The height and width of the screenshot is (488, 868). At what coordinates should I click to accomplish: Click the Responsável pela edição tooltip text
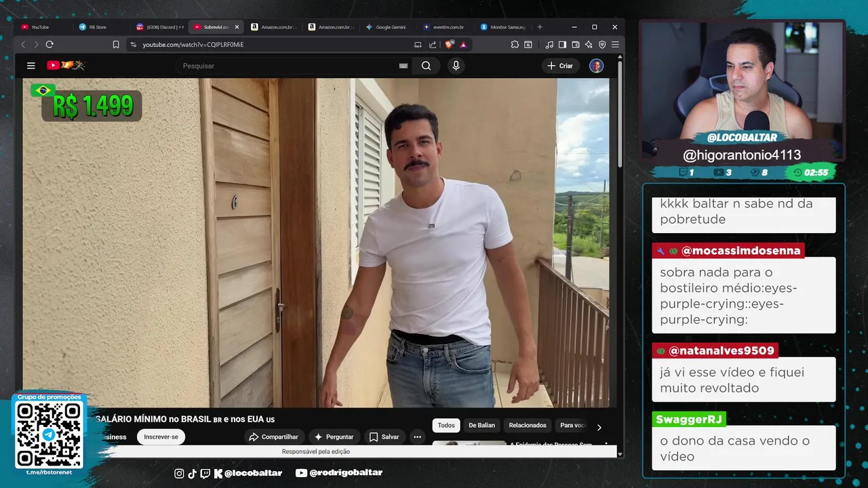pyautogui.click(x=316, y=451)
